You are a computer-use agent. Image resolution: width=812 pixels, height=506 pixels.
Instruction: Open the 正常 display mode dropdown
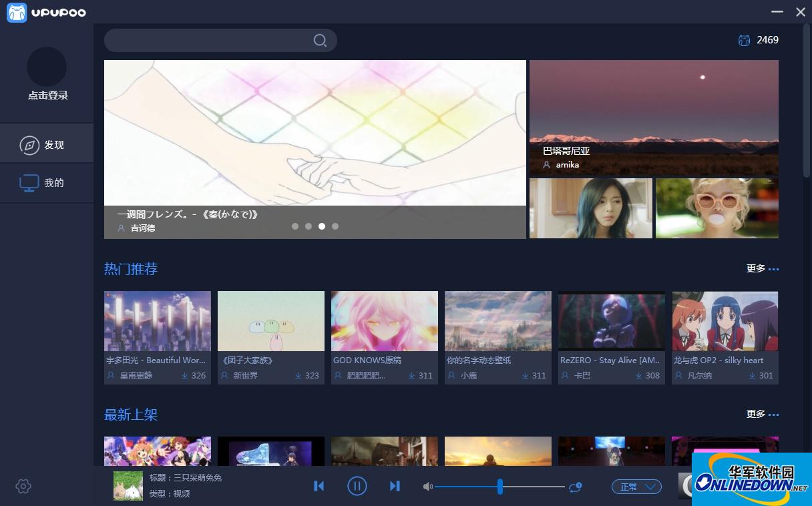click(x=636, y=487)
